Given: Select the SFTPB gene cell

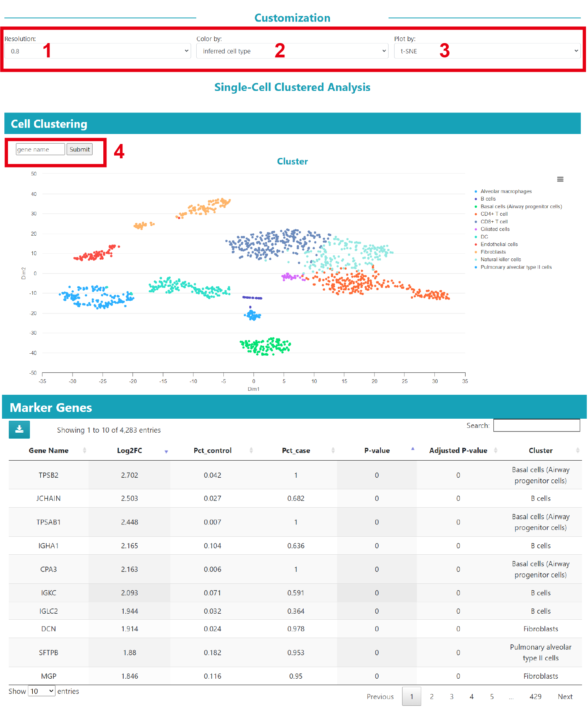Looking at the screenshot, I should (x=49, y=652).
